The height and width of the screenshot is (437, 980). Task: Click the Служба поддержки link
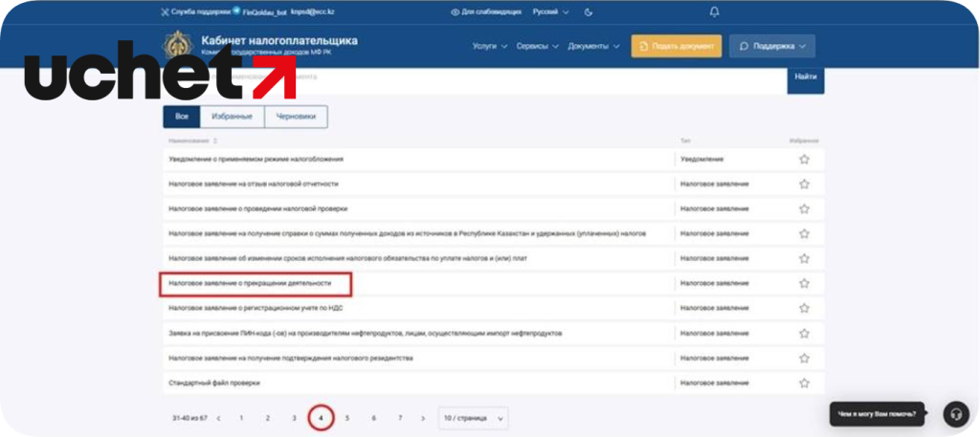point(195,11)
